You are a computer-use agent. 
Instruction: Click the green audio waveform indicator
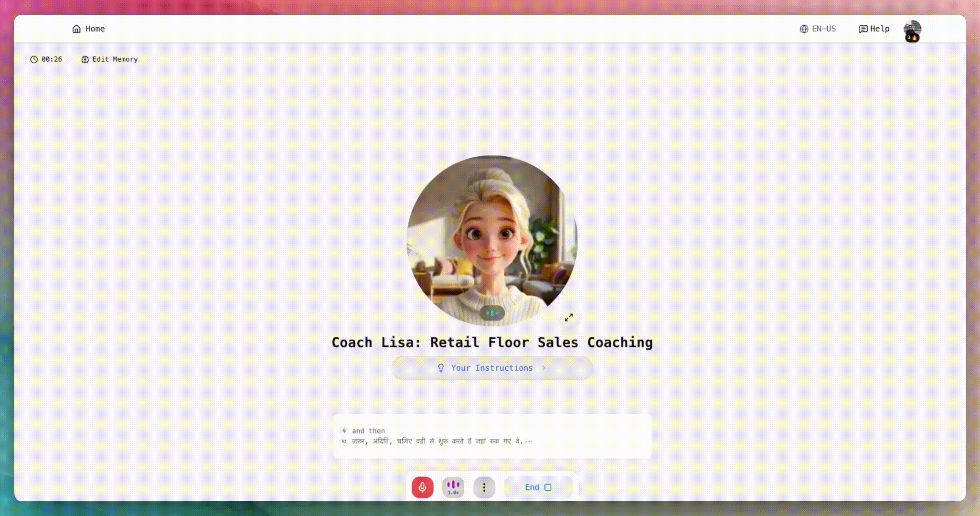tap(492, 313)
